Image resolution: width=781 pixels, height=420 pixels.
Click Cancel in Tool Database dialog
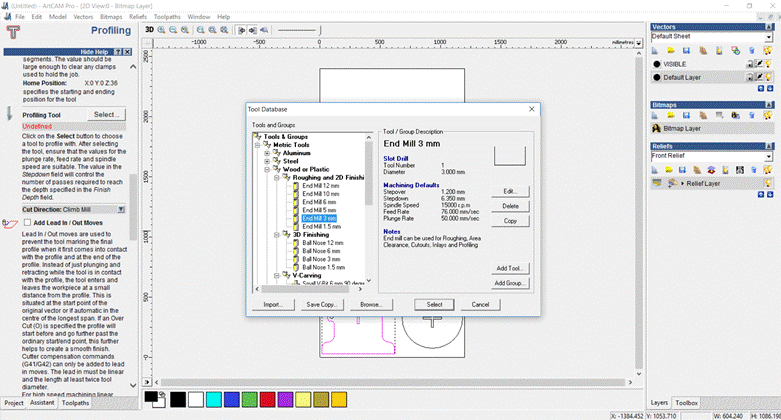[x=480, y=304]
